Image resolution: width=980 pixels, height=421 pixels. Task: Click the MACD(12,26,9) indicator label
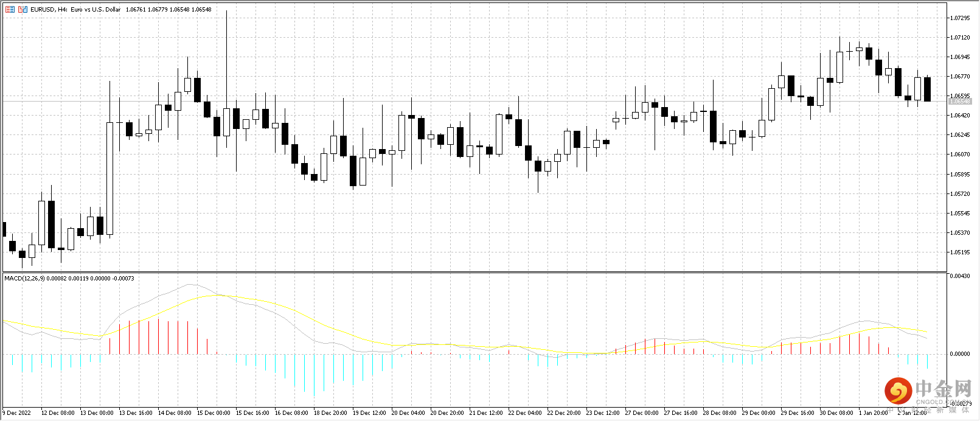click(x=24, y=278)
